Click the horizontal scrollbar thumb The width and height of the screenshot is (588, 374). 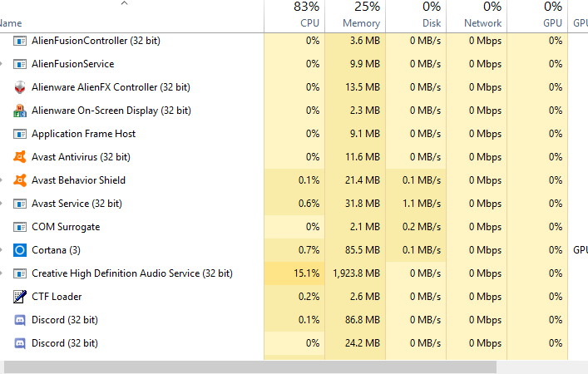(x=250, y=367)
